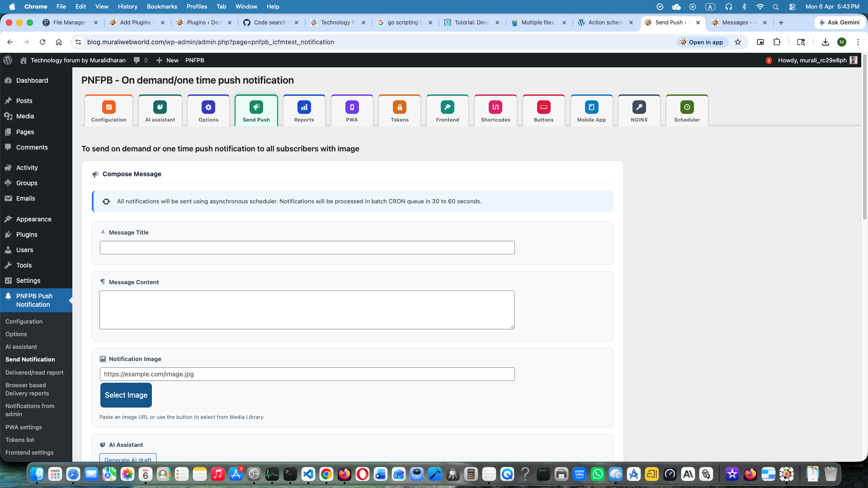Open the Mobile App tab
This screenshot has width=868, height=488.
coord(591,111)
